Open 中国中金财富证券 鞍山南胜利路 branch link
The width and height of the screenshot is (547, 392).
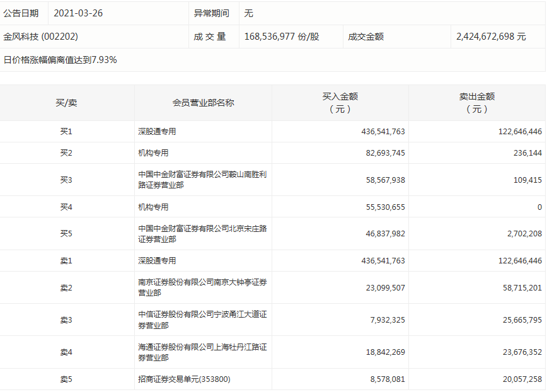click(x=202, y=180)
